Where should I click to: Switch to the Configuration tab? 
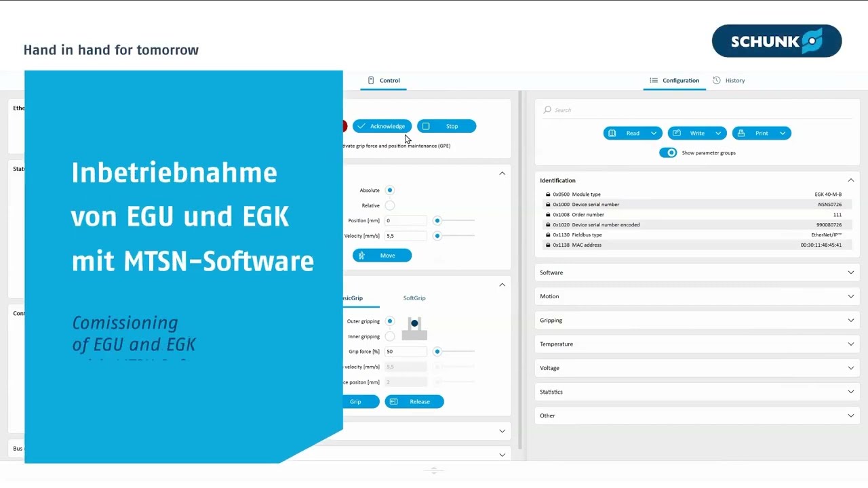(x=675, y=81)
